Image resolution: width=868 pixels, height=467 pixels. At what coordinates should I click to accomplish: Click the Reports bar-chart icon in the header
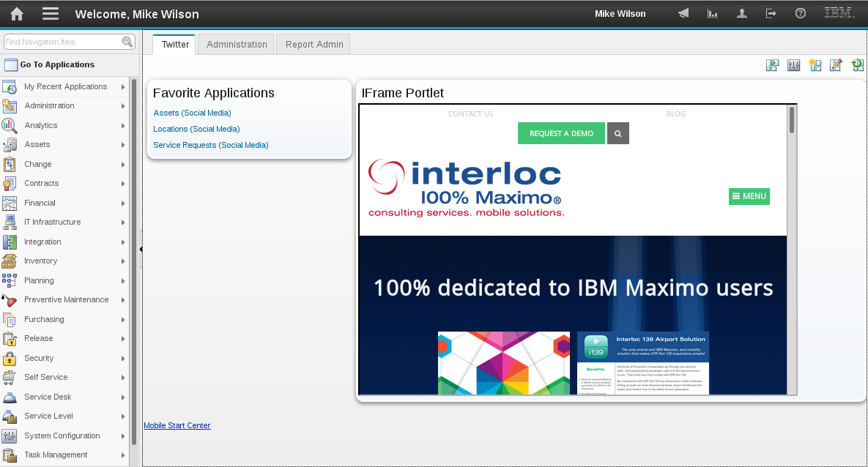pos(712,13)
